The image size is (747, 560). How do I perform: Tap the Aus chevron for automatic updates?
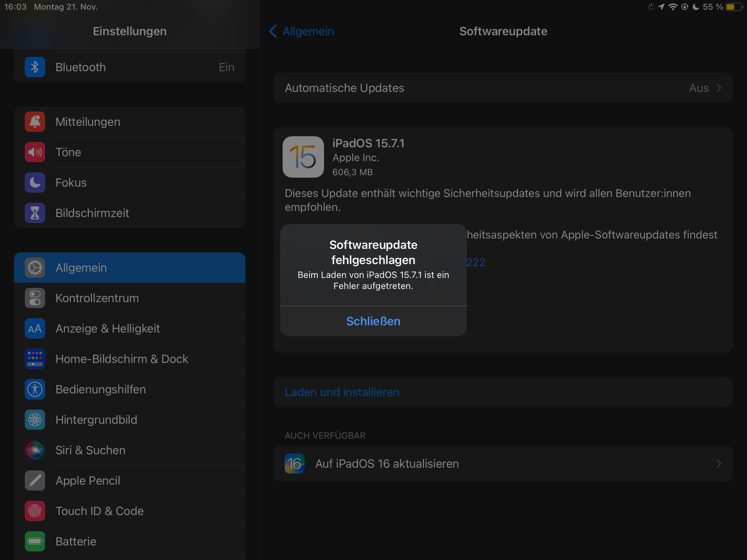point(719,88)
